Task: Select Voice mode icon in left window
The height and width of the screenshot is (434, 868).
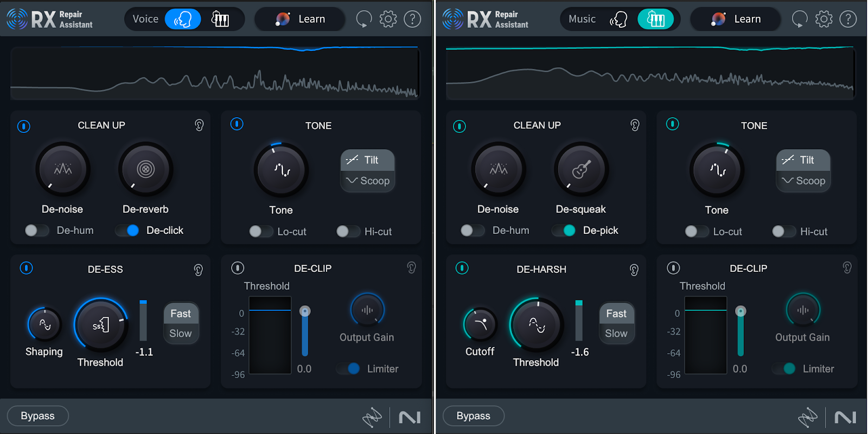Action: [183, 19]
